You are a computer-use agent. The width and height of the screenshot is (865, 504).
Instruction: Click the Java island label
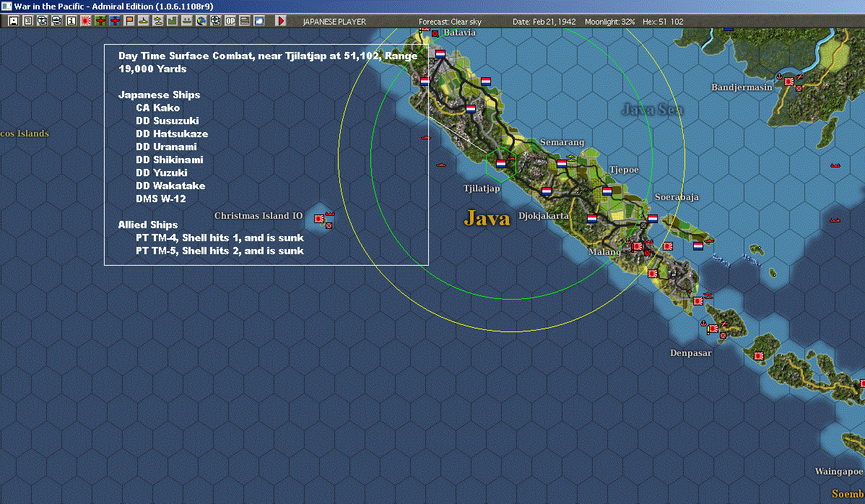pyautogui.click(x=487, y=218)
